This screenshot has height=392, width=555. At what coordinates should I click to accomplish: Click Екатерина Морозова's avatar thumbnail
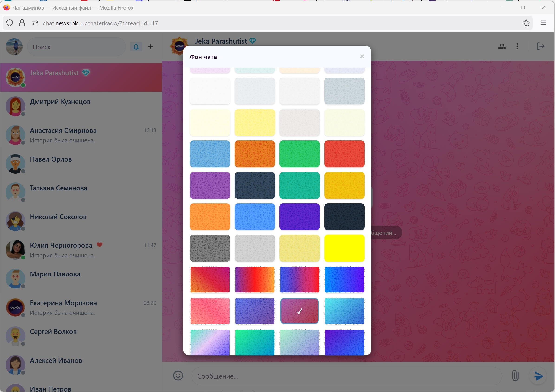tap(15, 308)
